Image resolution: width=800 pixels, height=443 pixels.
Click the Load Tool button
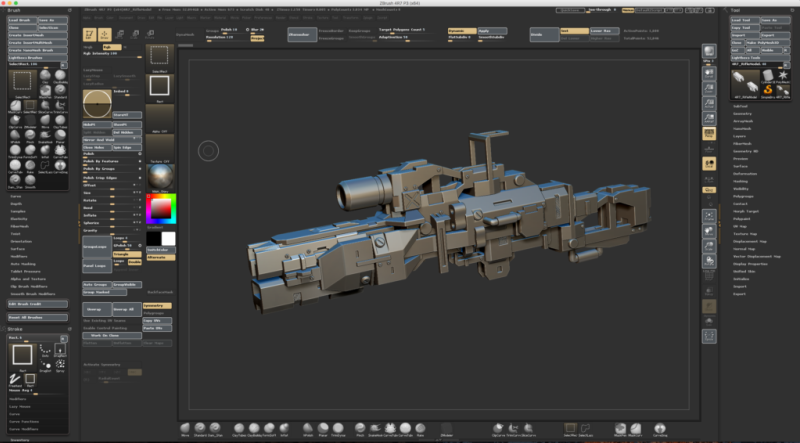coord(743,20)
